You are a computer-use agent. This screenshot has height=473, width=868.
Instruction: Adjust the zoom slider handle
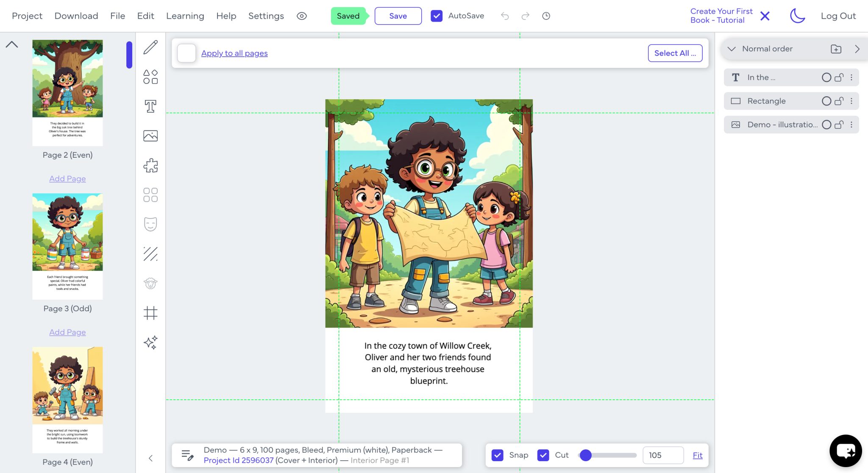coord(586,455)
